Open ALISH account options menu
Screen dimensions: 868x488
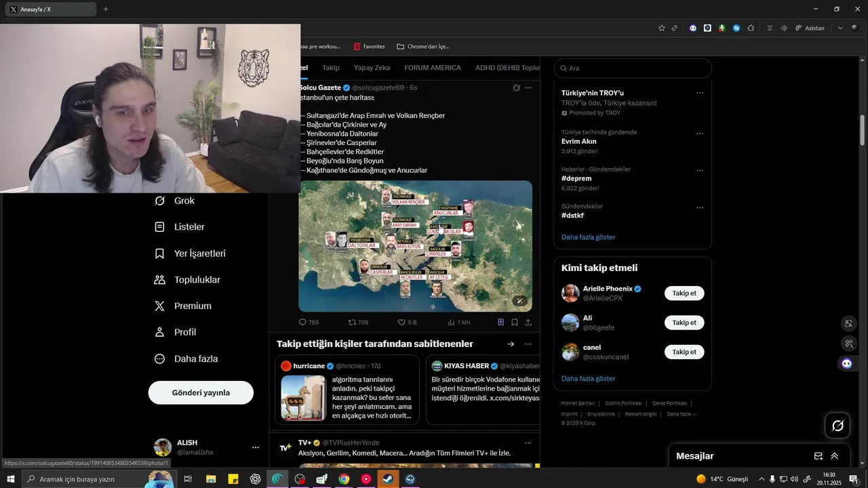tap(256, 447)
